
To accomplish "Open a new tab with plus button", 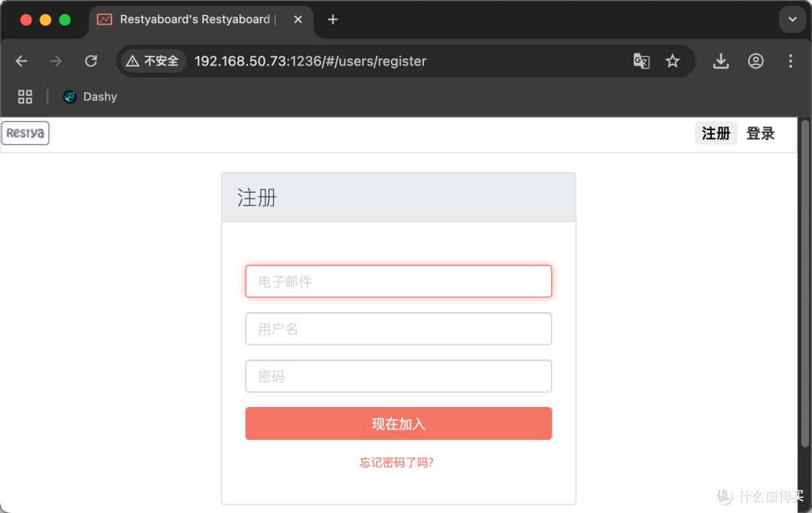I will click(x=332, y=20).
